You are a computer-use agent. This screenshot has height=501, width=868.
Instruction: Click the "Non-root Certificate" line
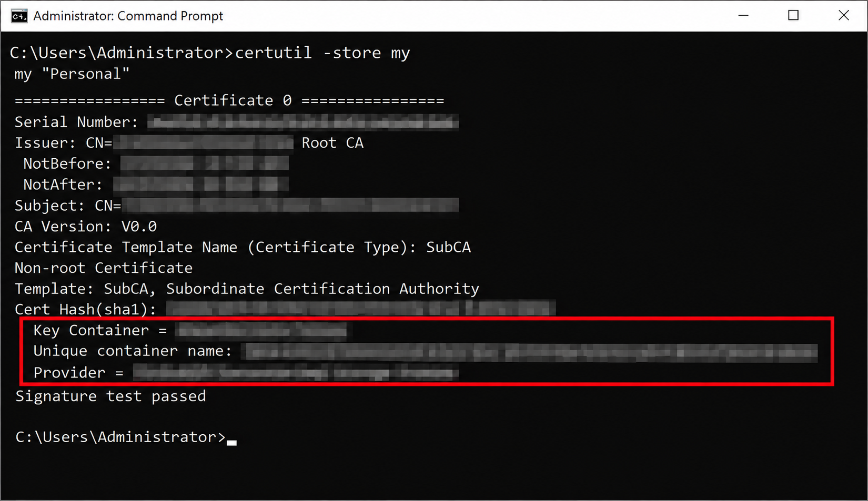pos(104,268)
